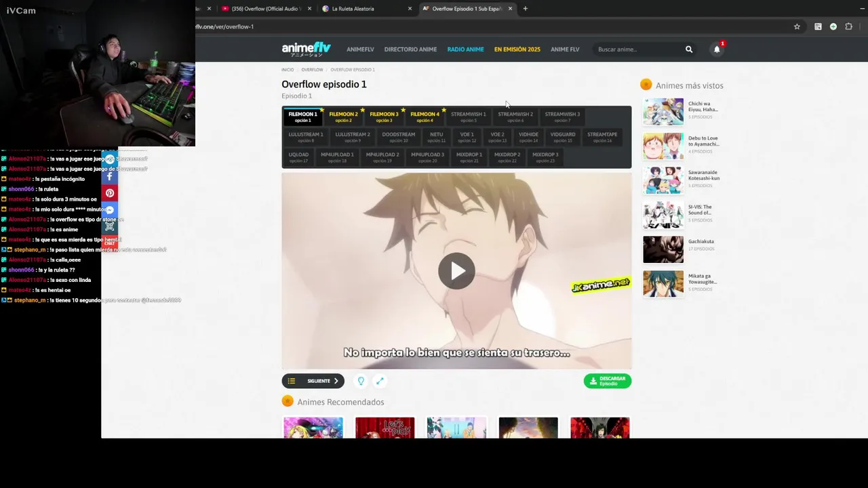This screenshot has width=868, height=488.
Task: Select the STREAMTAPE server option
Action: click(x=602, y=137)
